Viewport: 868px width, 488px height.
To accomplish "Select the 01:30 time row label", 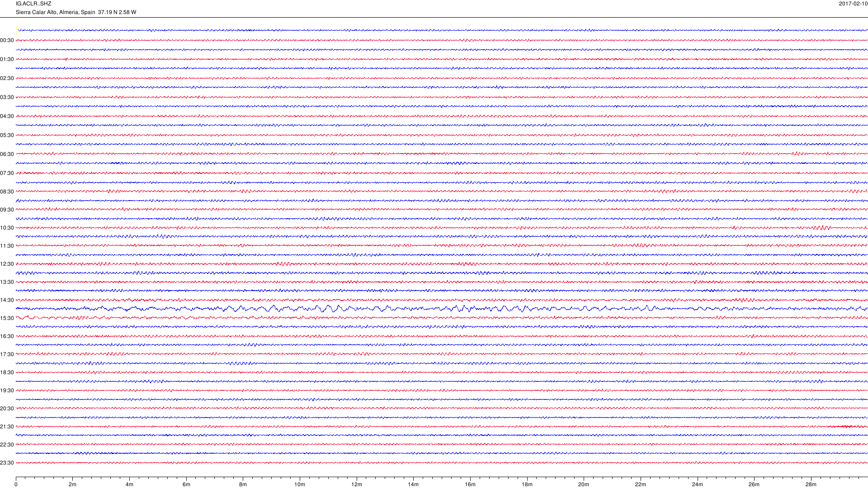I will tap(7, 59).
